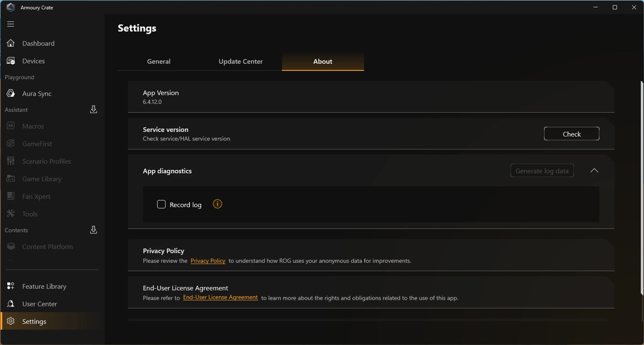Screen dimensions: 644x345
Task: Open Tools wrench icon
Action: click(11, 214)
